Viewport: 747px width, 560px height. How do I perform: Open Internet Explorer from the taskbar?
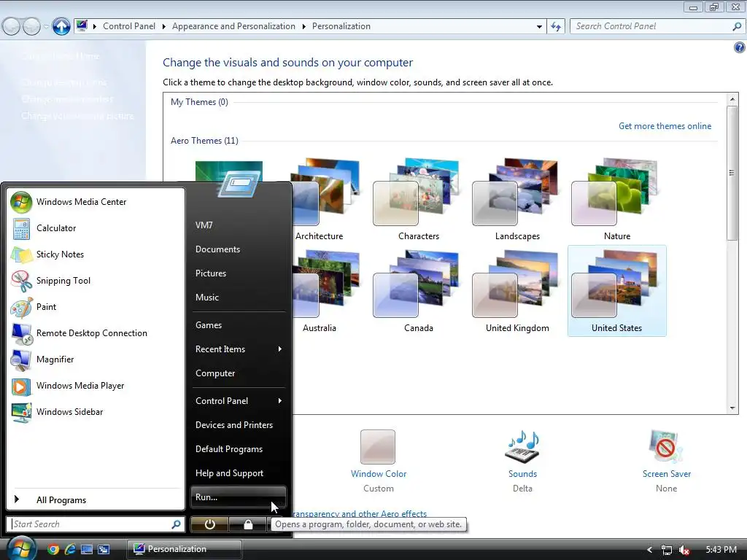(70, 549)
